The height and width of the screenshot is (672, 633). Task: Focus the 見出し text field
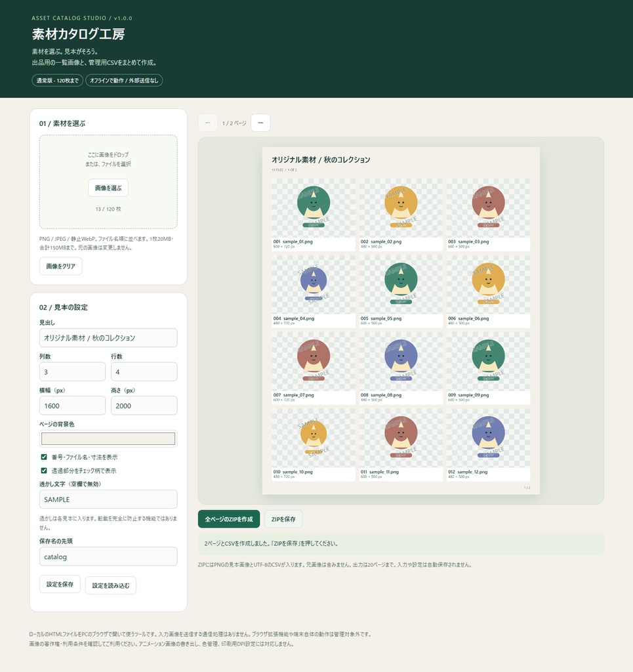(x=108, y=338)
